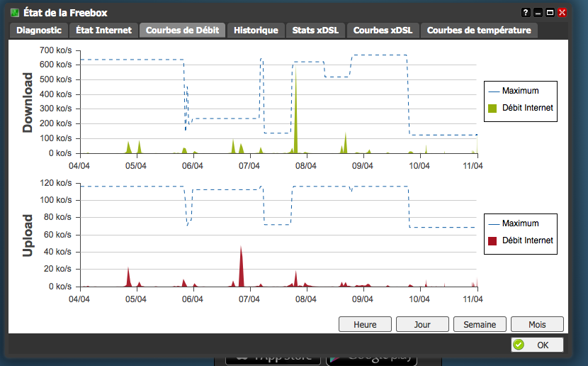Select the Jour period button

tap(422, 324)
